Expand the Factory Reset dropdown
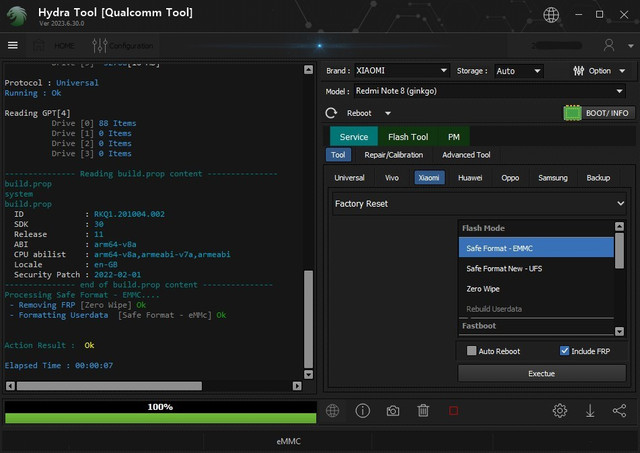Screen dimensions: 640x453 pos(479,204)
